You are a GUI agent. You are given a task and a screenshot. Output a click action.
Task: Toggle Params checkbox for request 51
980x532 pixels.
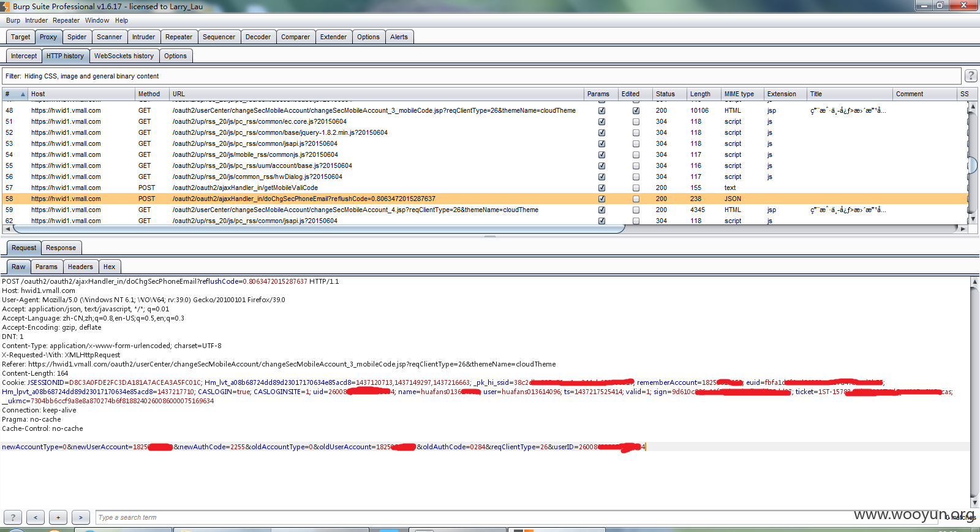point(601,122)
